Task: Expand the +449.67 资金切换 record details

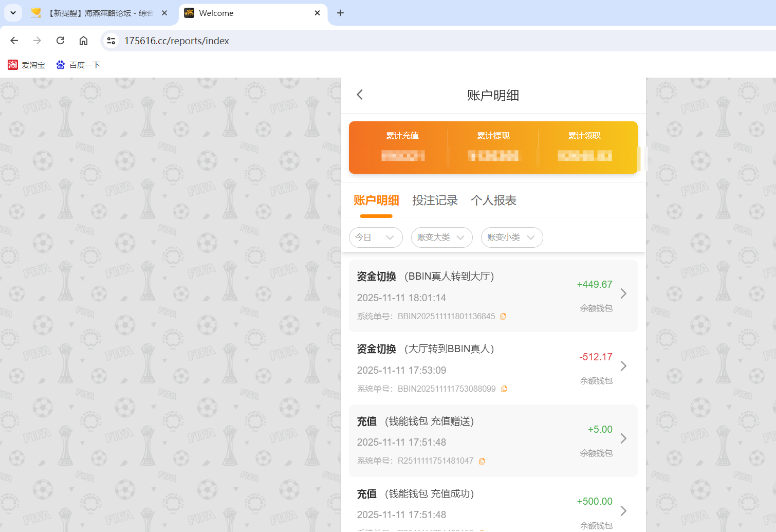Action: pos(623,293)
